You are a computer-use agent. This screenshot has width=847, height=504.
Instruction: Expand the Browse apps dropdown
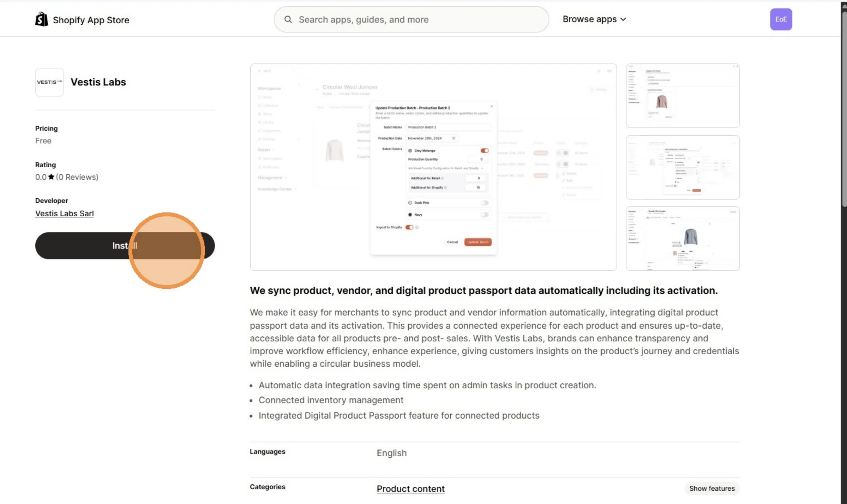pos(594,19)
